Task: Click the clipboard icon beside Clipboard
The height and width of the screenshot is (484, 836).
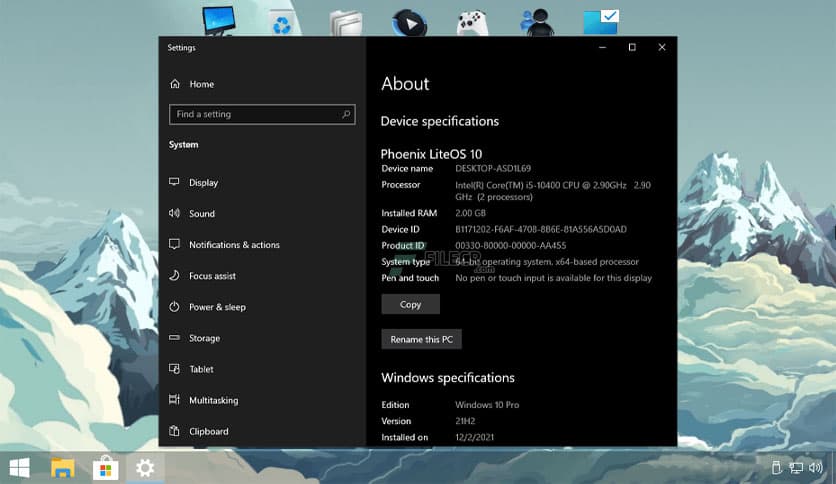Action: [174, 431]
